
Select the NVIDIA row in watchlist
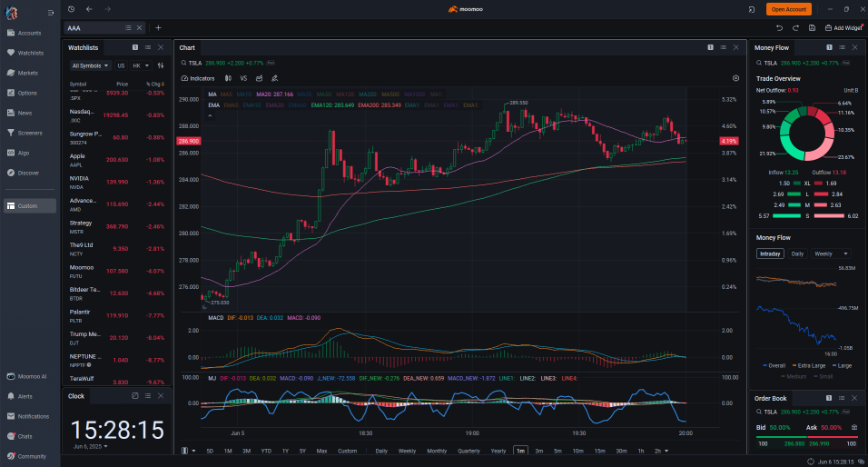coord(116,183)
